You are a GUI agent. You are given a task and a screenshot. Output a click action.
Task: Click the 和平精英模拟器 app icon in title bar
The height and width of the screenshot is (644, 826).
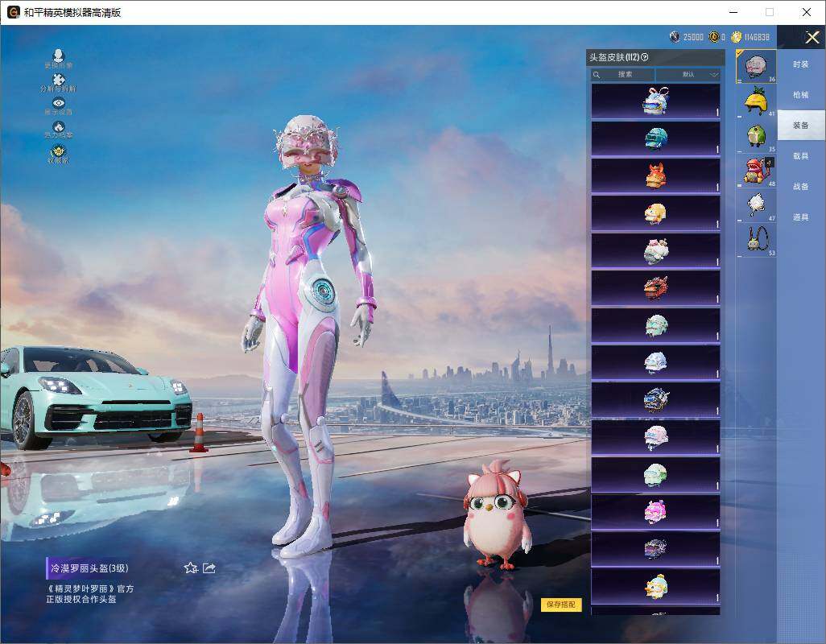pyautogui.click(x=13, y=12)
